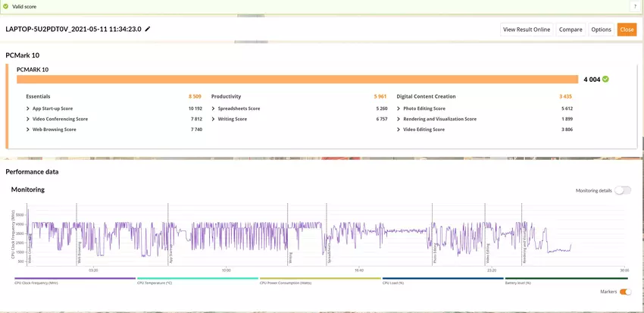Screen dimensions: 644x313
Task: Expand the Spreadsheets Score details
Action: point(214,108)
